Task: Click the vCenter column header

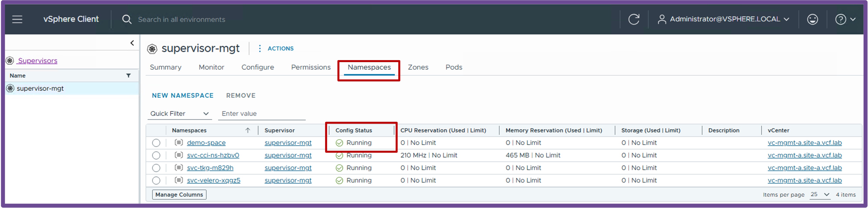Action: point(778,130)
